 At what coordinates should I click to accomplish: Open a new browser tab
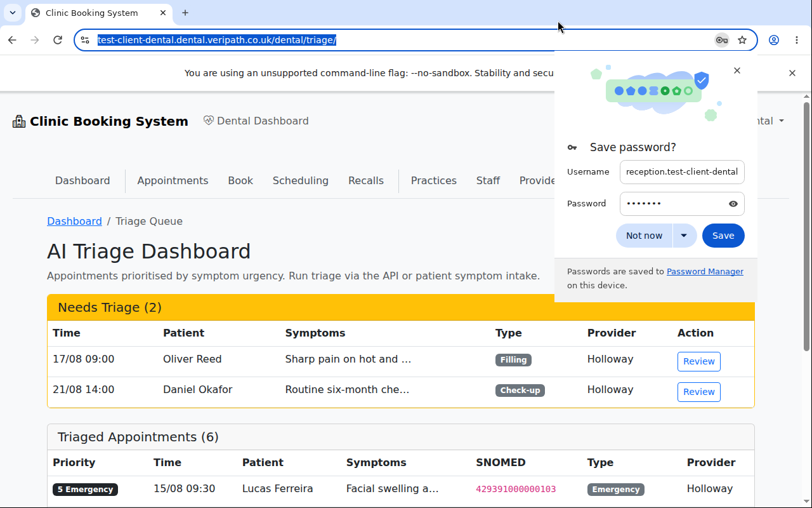pos(185,13)
